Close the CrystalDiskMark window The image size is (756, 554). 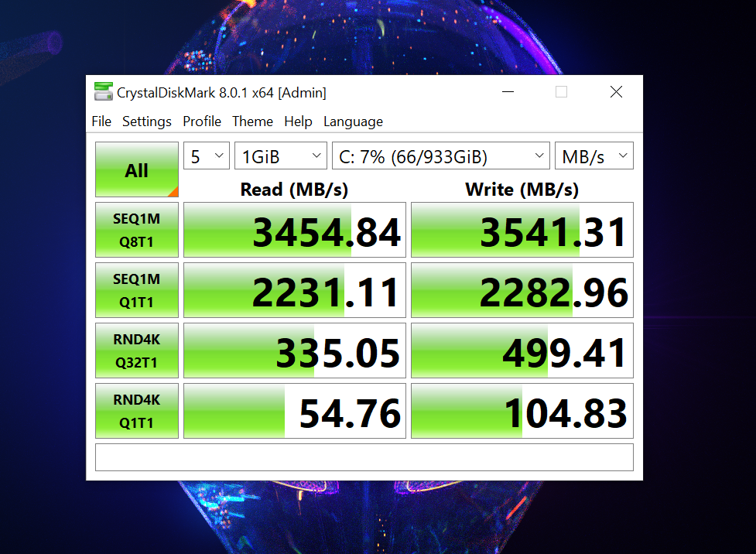click(616, 91)
